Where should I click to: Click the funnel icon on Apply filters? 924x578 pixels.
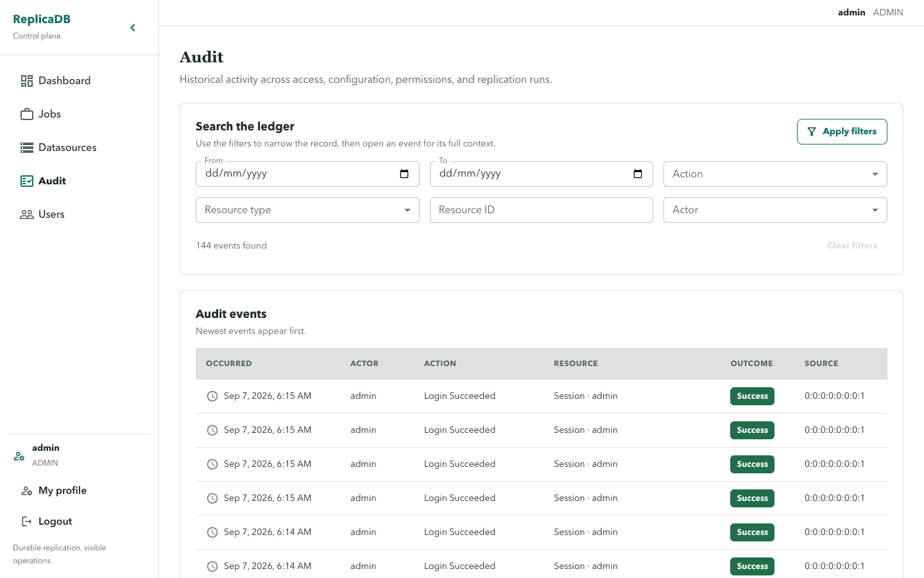tap(812, 132)
